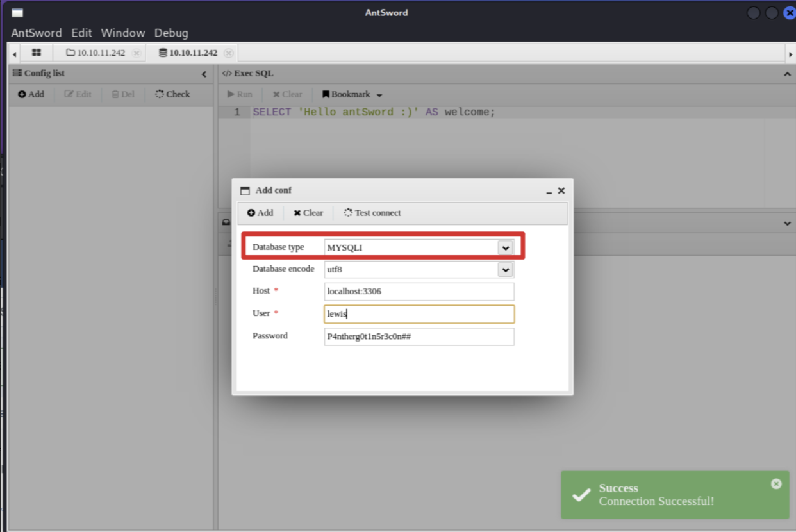Expand the Bookmark dropdown menu
796x532 pixels.
pyautogui.click(x=379, y=95)
